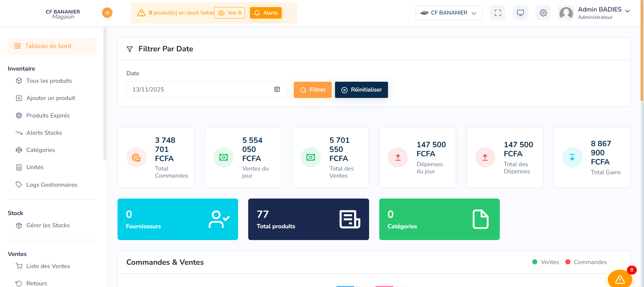Go to Tous les produits
Viewport: 644px width, 287px height.
pos(49,81)
